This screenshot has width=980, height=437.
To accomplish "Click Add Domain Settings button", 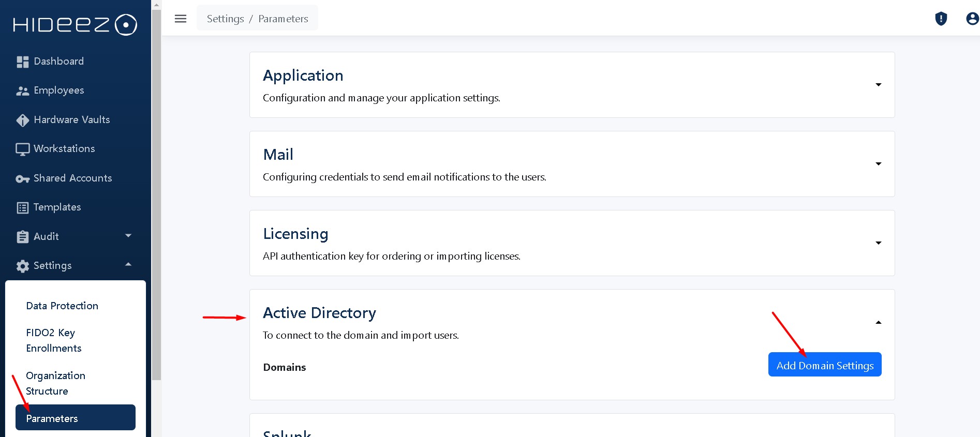I will click(824, 365).
